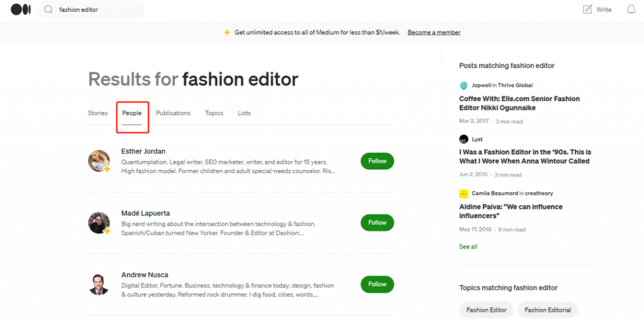
Task: Switch to the Publications tab
Action: (174, 113)
